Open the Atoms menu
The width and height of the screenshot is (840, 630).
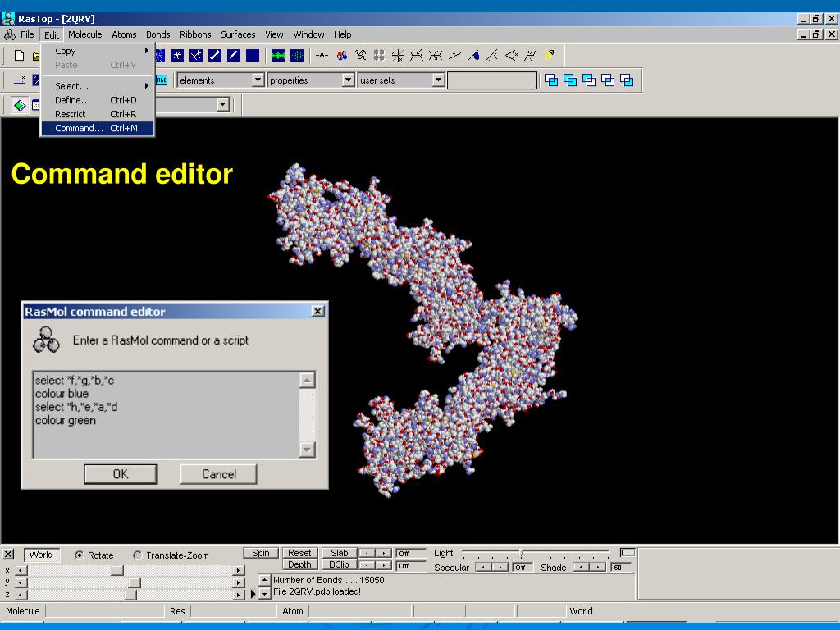coord(124,34)
